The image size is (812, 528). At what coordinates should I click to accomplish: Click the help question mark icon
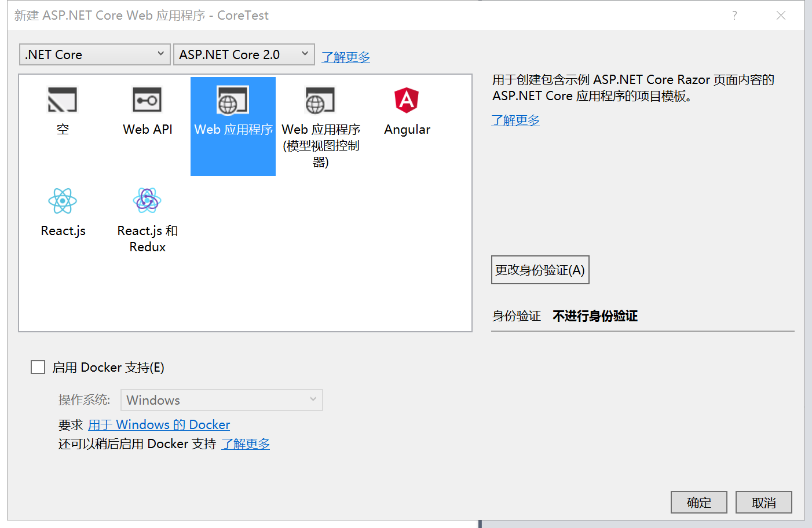click(x=734, y=16)
